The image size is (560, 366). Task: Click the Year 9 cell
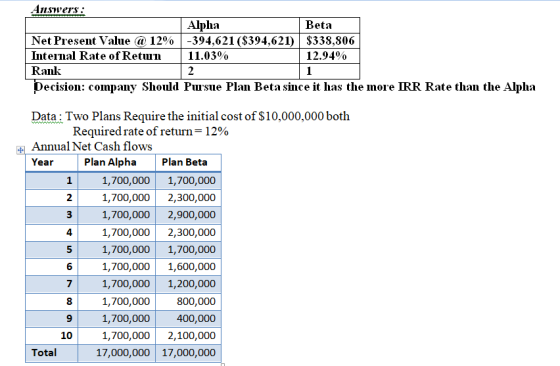51,319
